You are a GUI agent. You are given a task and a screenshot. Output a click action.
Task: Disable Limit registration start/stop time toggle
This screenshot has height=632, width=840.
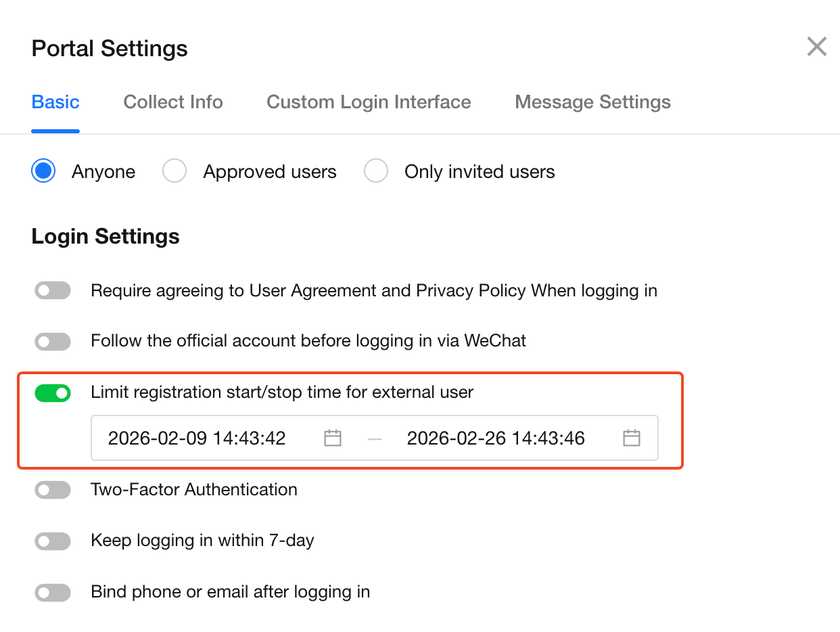[x=53, y=392]
